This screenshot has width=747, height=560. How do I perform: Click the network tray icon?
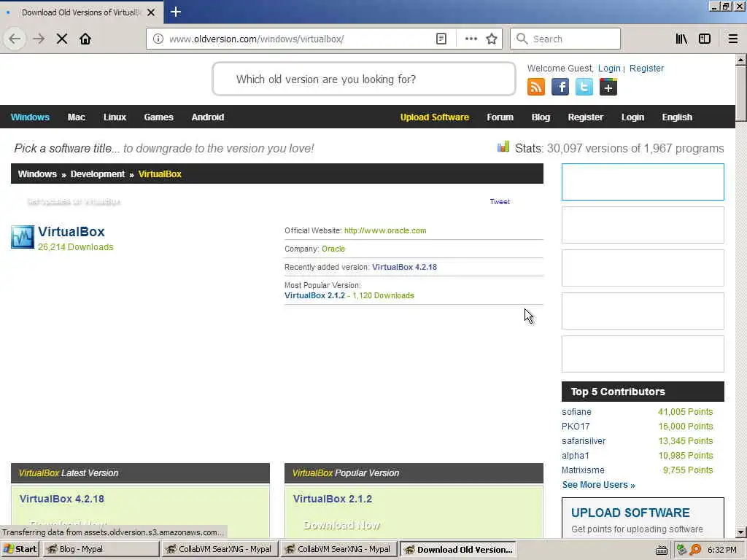[682, 550]
